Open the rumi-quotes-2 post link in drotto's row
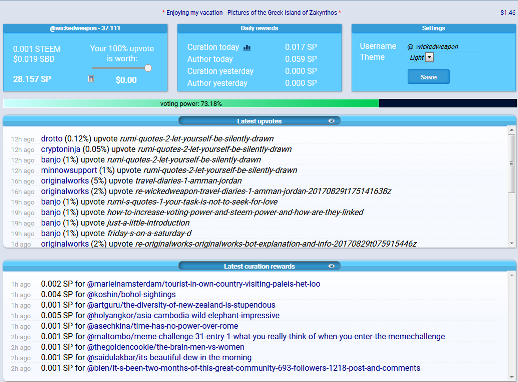Viewport: 518px width, 382px height. click(x=197, y=139)
